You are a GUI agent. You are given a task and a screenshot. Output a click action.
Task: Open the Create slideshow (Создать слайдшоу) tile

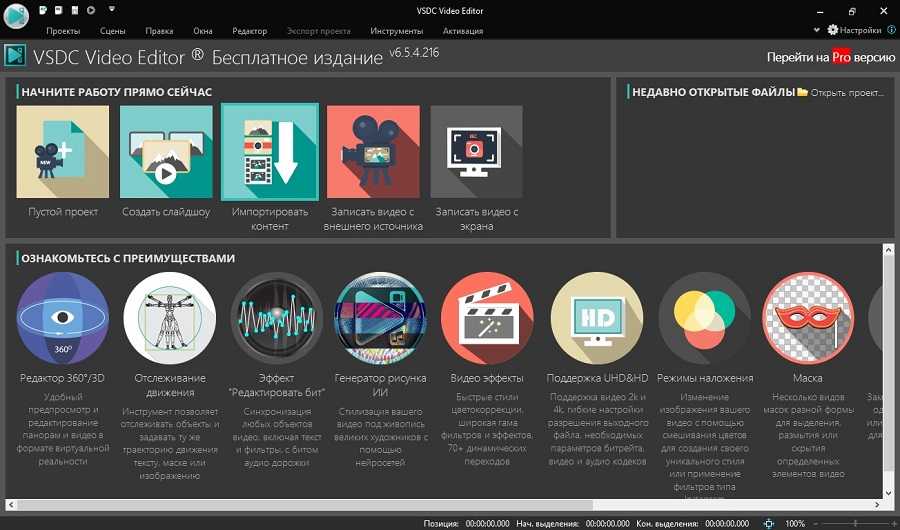click(166, 152)
